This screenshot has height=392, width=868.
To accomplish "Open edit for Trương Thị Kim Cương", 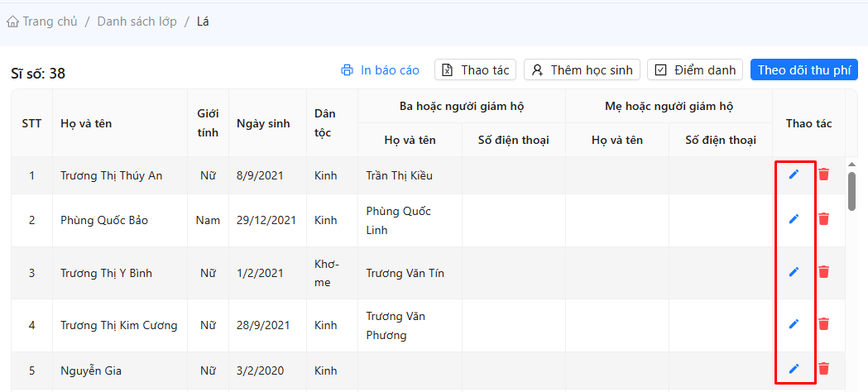I will tap(794, 324).
